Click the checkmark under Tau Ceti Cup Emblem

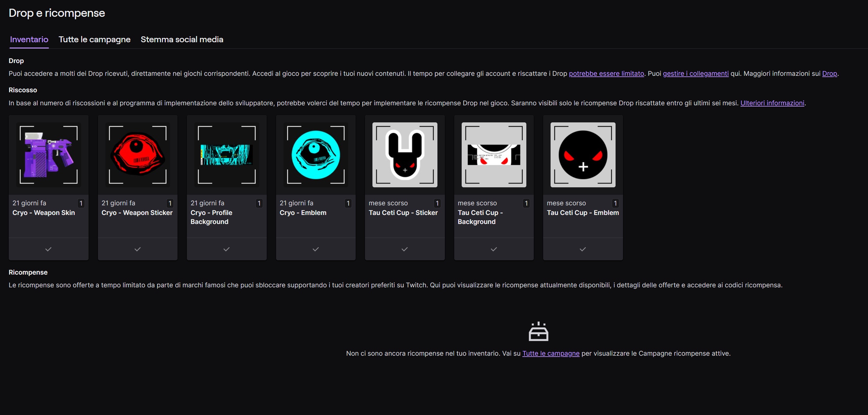tap(583, 249)
